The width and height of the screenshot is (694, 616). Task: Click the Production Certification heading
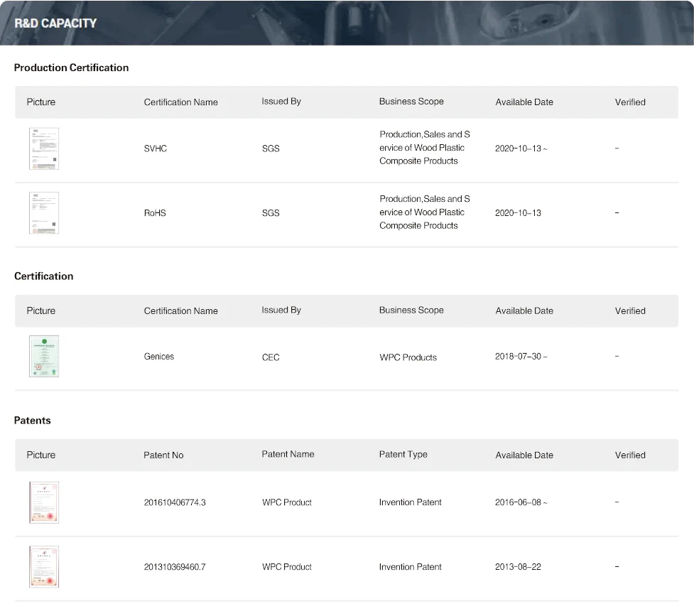click(71, 67)
